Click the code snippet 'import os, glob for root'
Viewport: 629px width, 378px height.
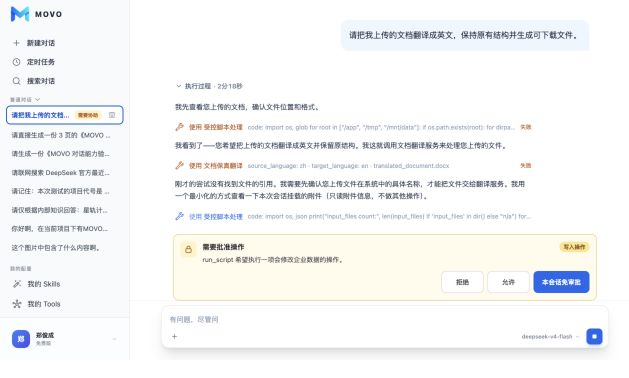pyautogui.click(x=381, y=127)
